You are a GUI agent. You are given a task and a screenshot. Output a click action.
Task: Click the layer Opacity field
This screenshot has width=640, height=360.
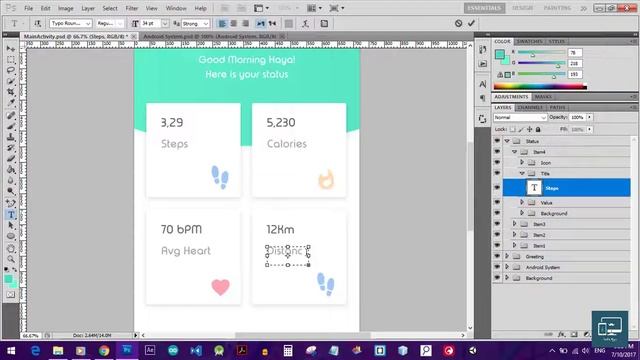pyautogui.click(x=577, y=118)
